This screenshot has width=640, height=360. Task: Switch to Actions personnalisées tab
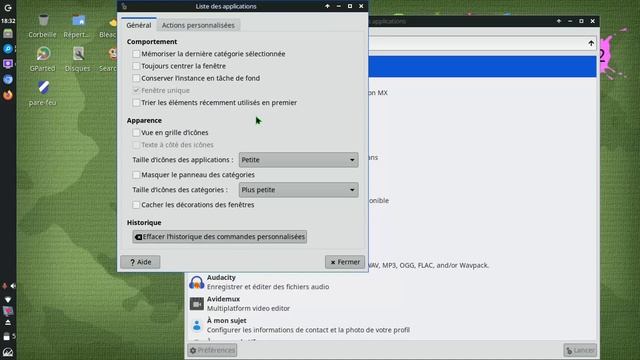(x=198, y=25)
